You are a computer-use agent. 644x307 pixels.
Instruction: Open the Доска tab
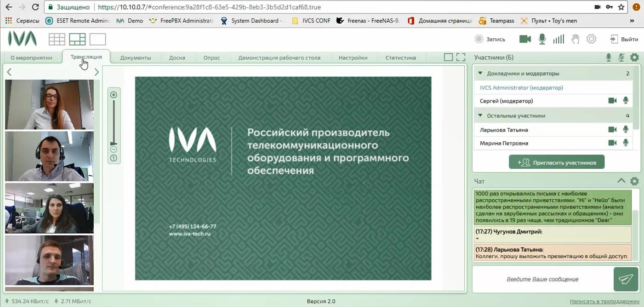(x=177, y=58)
